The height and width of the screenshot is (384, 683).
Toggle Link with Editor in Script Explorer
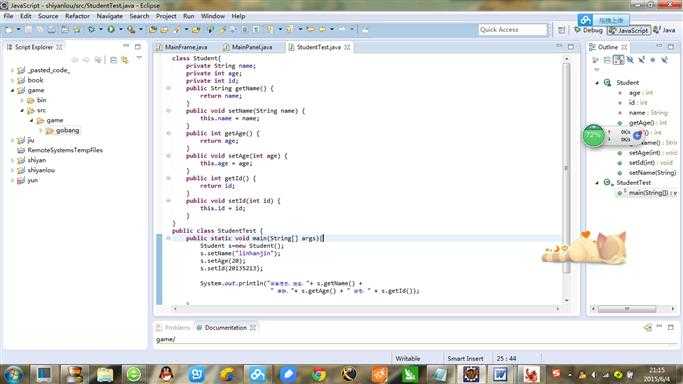point(125,60)
